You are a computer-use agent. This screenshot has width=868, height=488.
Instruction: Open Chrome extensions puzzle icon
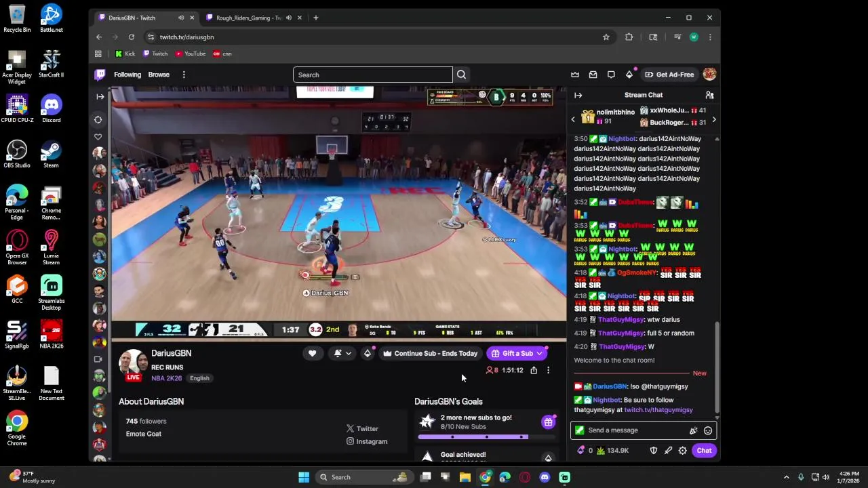pyautogui.click(x=629, y=37)
